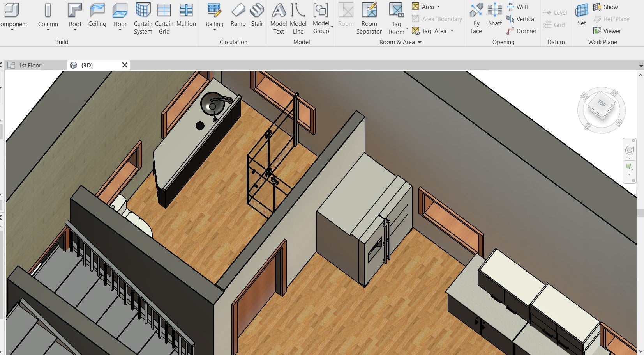Activate the Stair tool
644x355 pixels.
[x=257, y=11]
